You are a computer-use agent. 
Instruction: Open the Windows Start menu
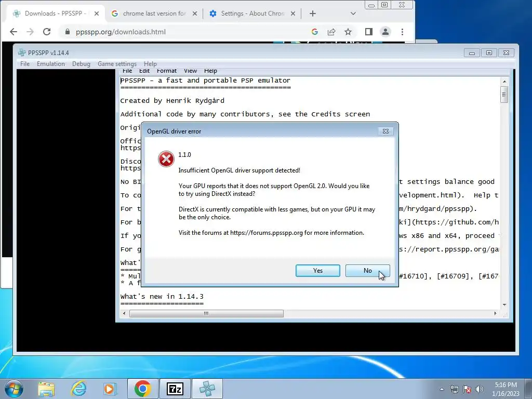(x=14, y=389)
